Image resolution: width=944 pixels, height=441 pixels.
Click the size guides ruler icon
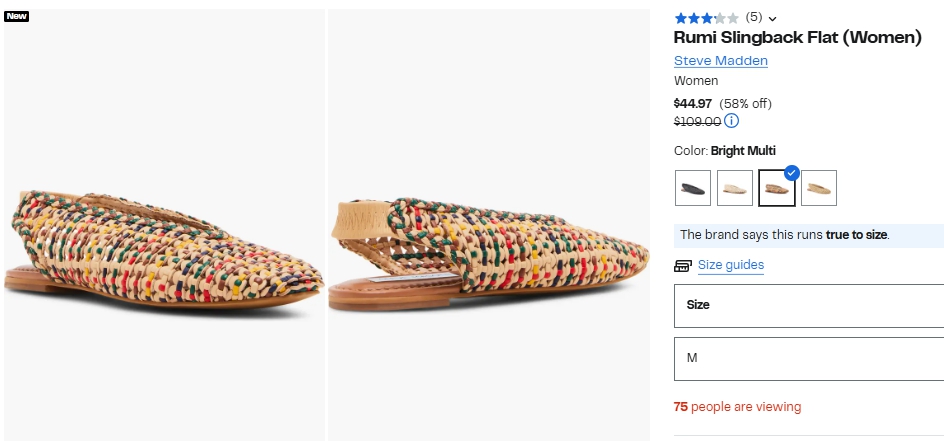click(684, 266)
